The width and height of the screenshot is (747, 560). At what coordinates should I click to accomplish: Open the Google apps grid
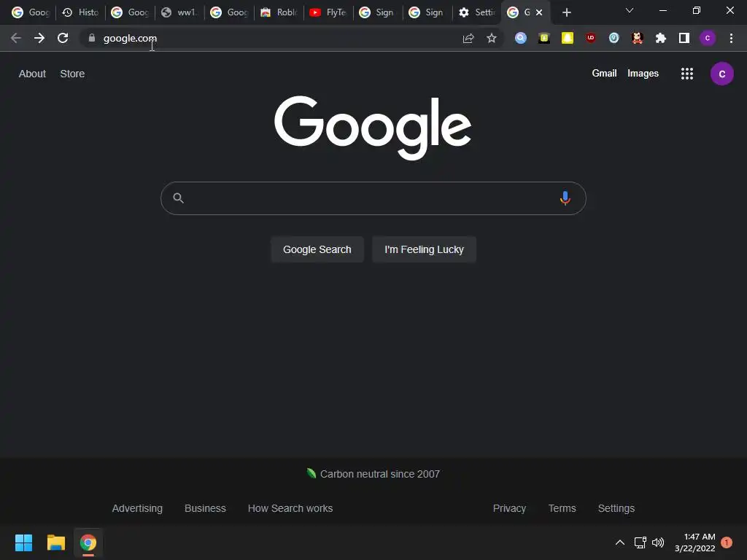(x=687, y=74)
